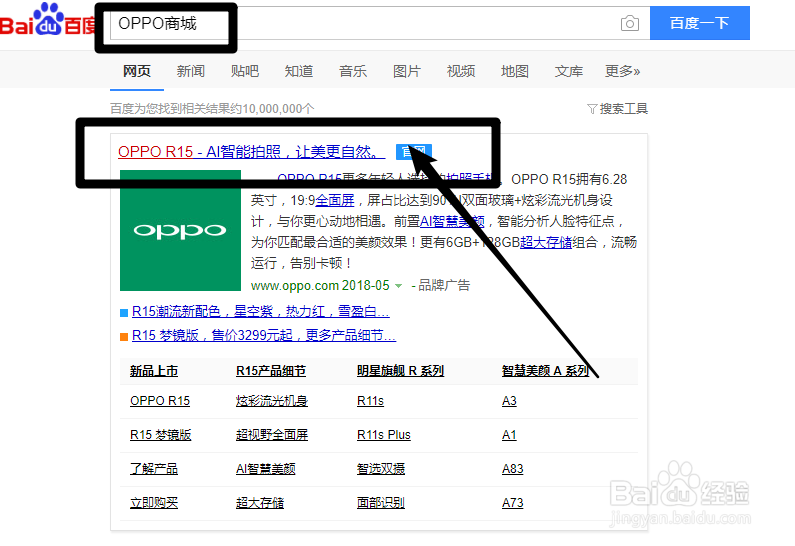
Task: Click the 新品上市 column header
Action: click(154, 371)
